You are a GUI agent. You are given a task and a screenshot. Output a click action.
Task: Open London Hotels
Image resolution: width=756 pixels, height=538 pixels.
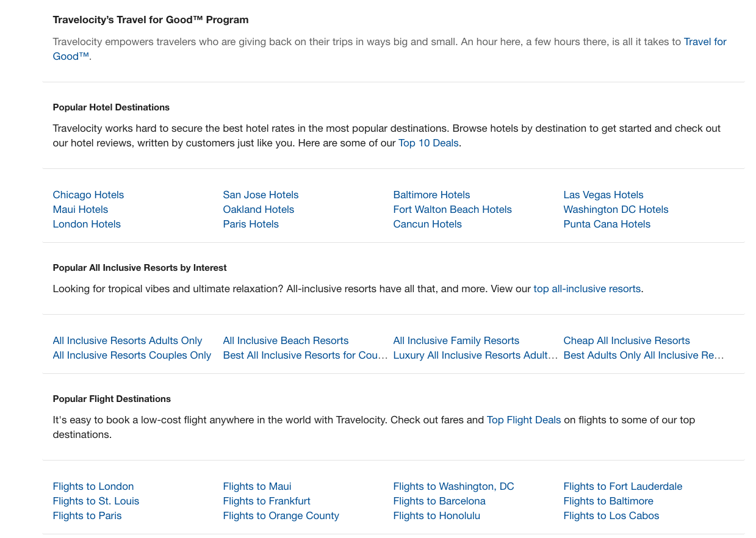[87, 224]
